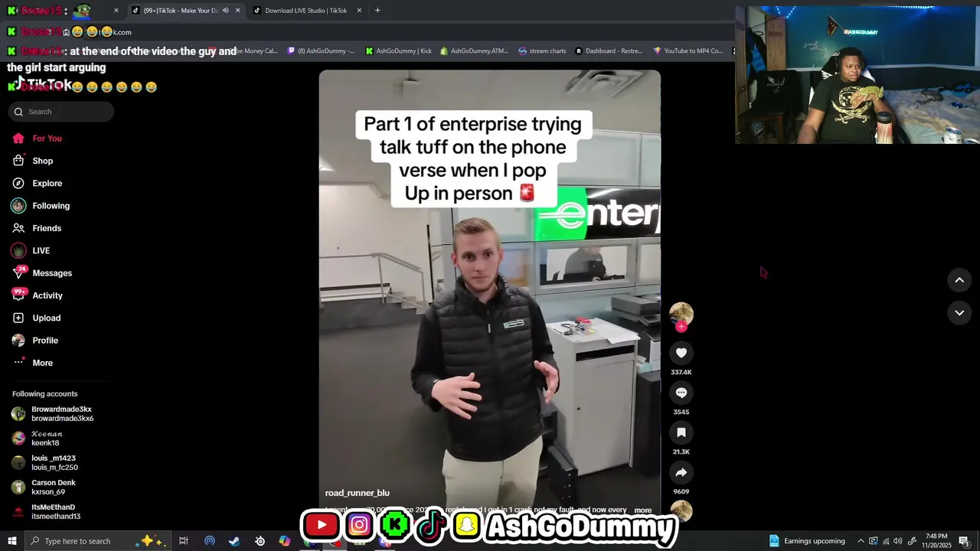Open the browardmade3kx following account

pos(61,414)
